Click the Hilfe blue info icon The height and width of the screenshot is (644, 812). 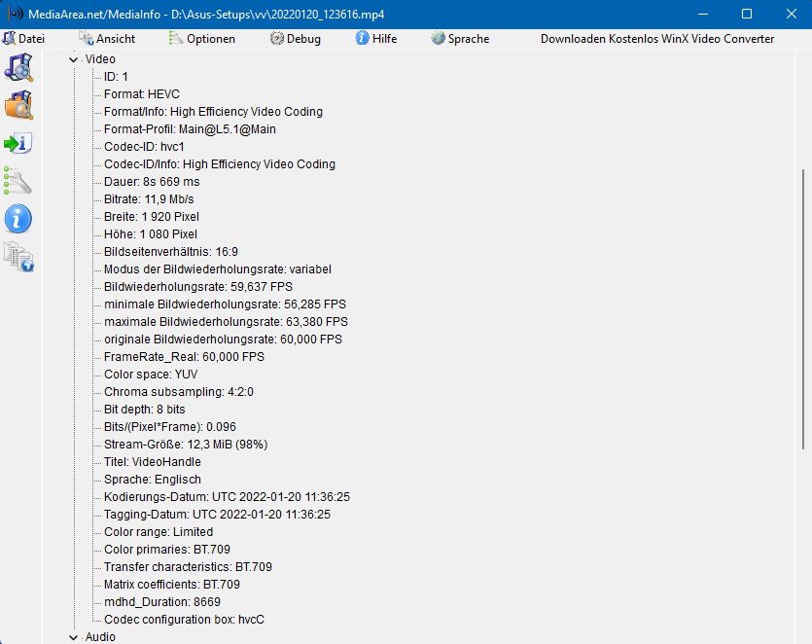(x=362, y=38)
